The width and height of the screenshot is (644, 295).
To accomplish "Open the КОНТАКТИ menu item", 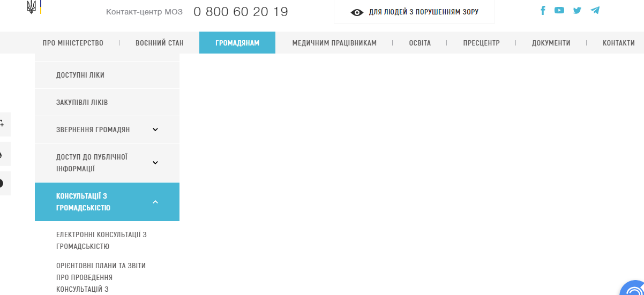I will (x=619, y=43).
